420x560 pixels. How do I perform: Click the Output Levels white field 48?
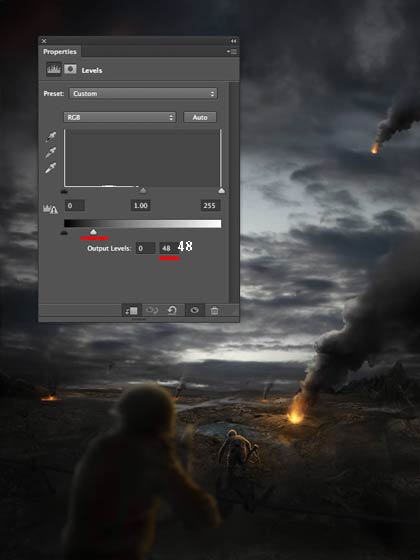[x=169, y=248]
